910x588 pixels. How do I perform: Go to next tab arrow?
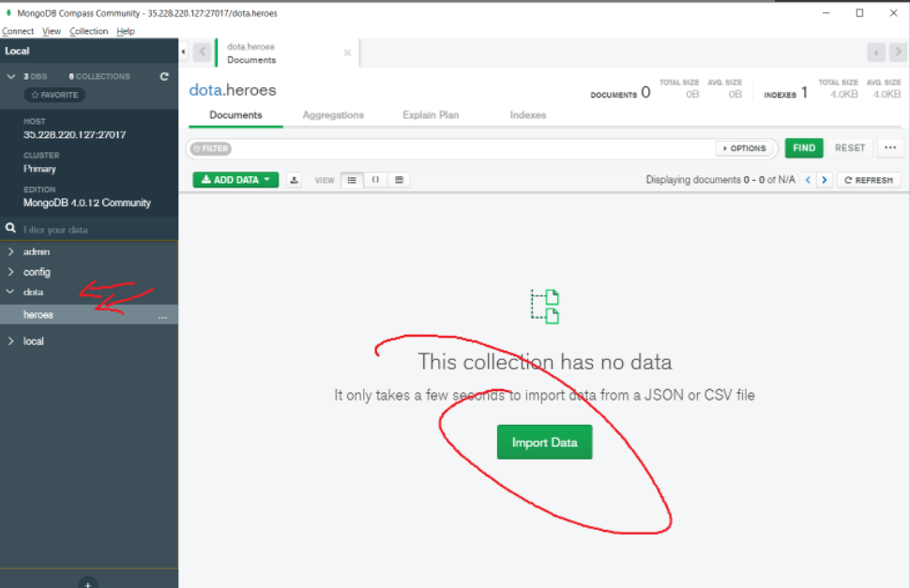pyautogui.click(x=898, y=53)
